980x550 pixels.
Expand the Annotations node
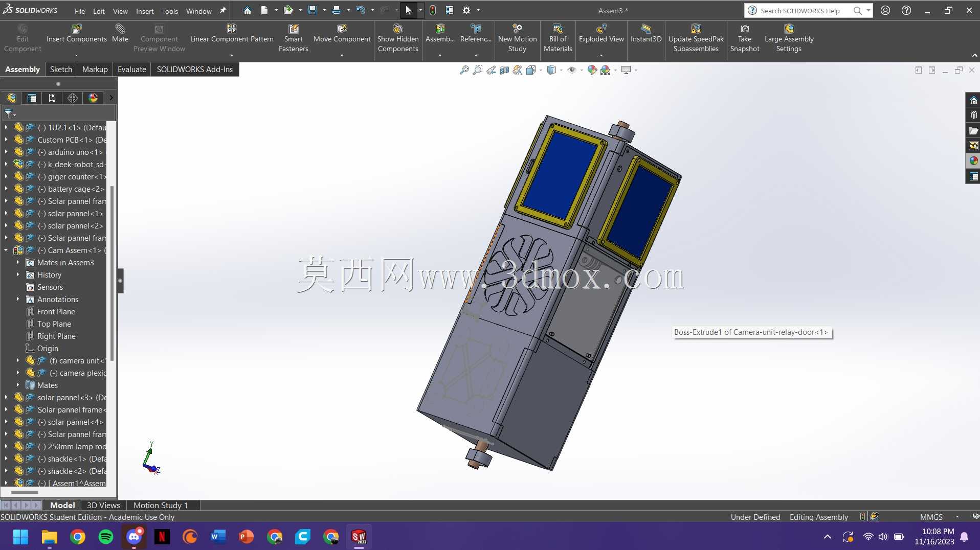coord(18,300)
